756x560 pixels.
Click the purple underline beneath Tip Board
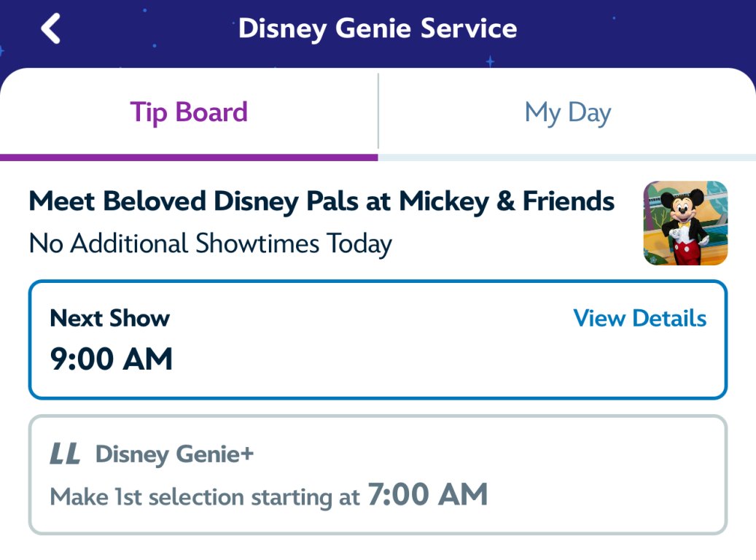[189, 157]
